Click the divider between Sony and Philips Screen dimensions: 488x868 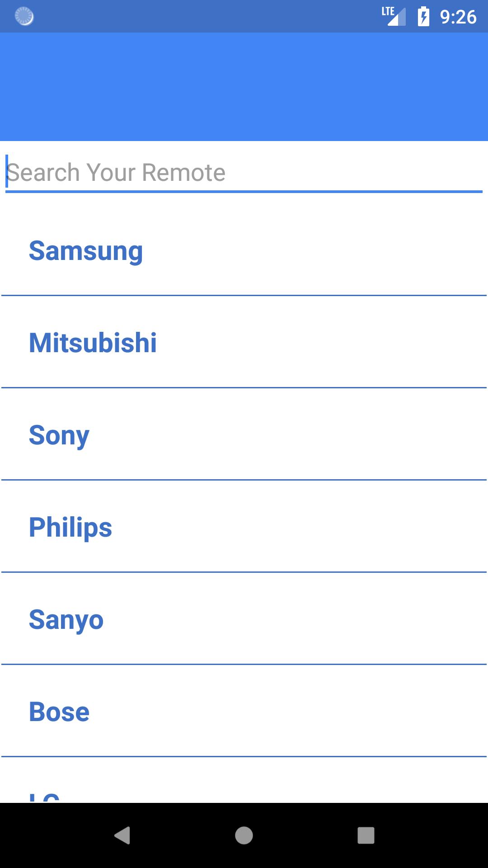(244, 480)
